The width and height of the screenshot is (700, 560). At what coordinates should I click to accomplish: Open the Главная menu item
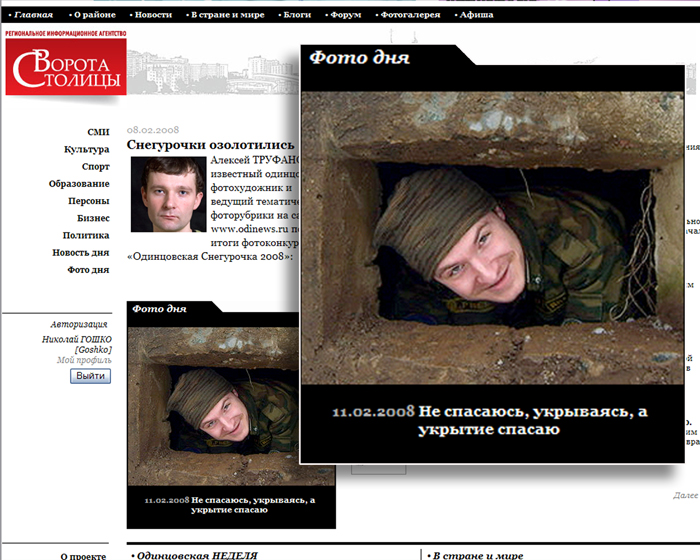33,15
